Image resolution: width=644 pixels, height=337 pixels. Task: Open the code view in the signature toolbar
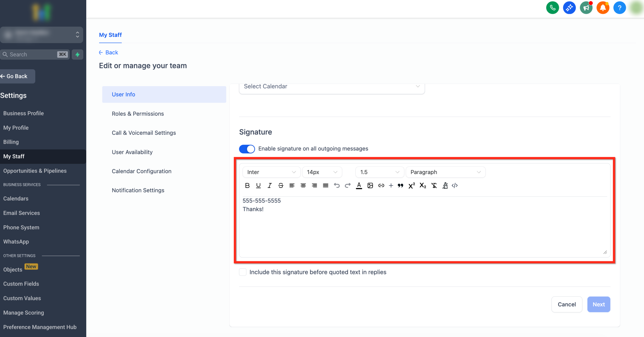pos(455,186)
